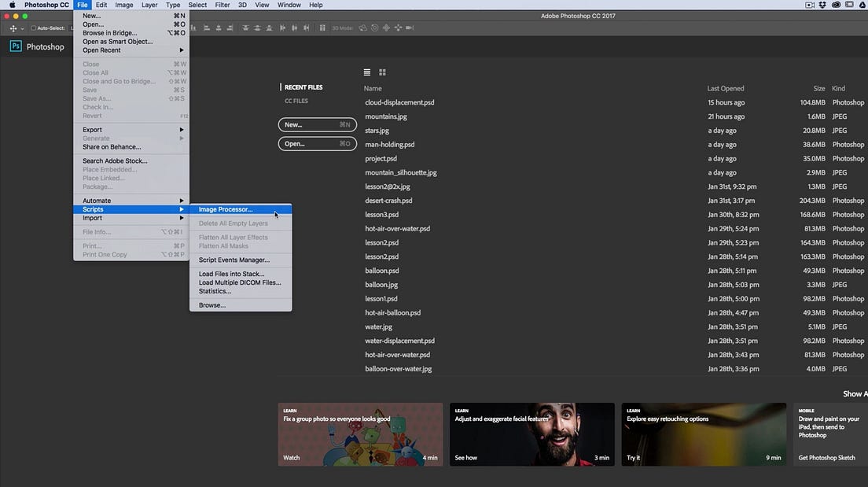Expand the Import submenu
868x487 pixels.
(92, 217)
